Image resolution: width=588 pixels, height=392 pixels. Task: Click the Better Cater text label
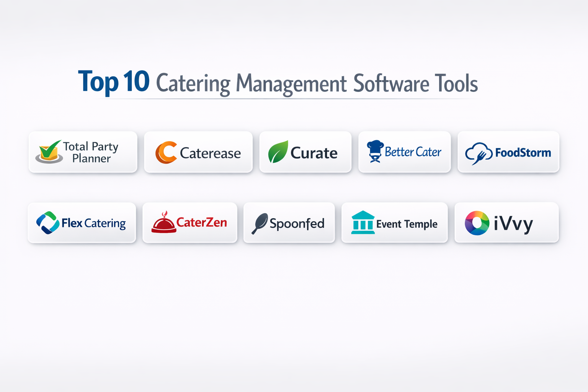pyautogui.click(x=413, y=152)
